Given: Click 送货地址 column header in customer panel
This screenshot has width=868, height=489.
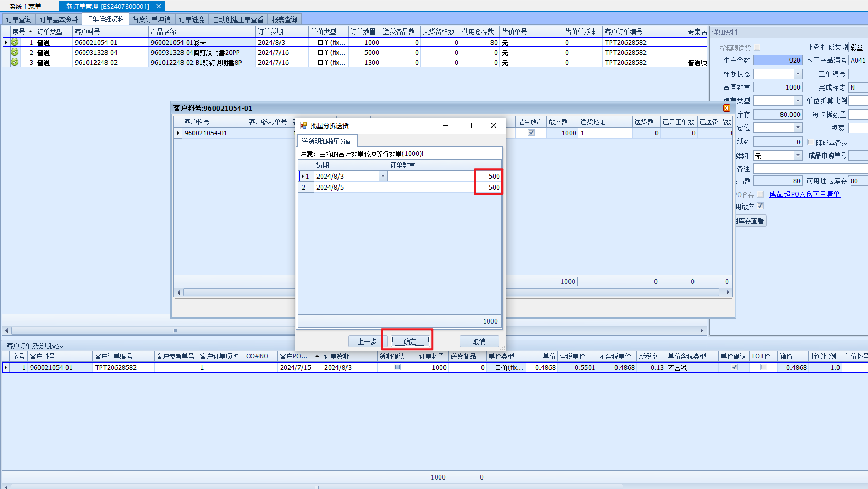Looking at the screenshot, I should [605, 122].
